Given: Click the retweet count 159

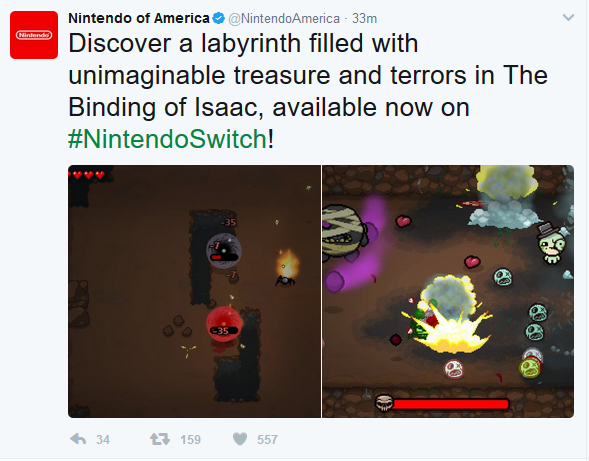Looking at the screenshot, I should (x=190, y=440).
